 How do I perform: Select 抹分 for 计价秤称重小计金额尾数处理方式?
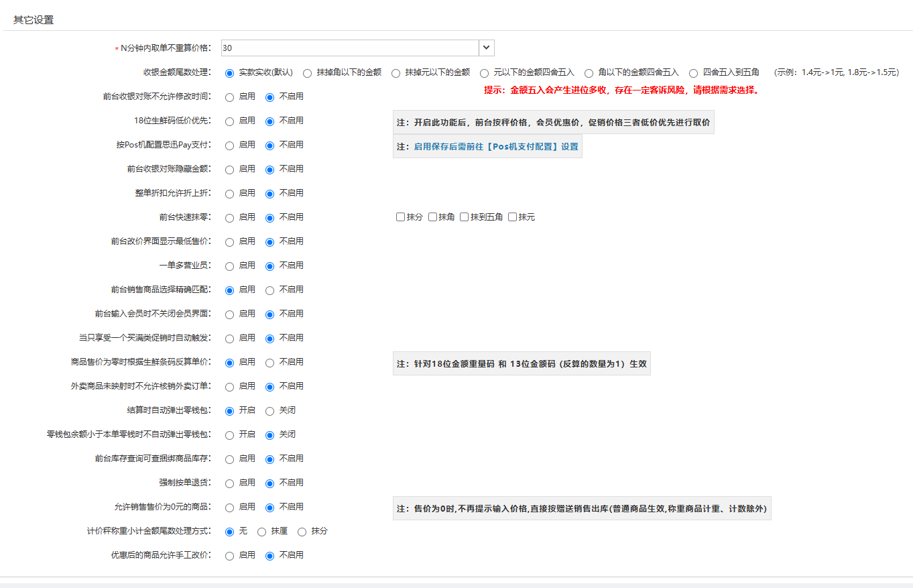302,532
